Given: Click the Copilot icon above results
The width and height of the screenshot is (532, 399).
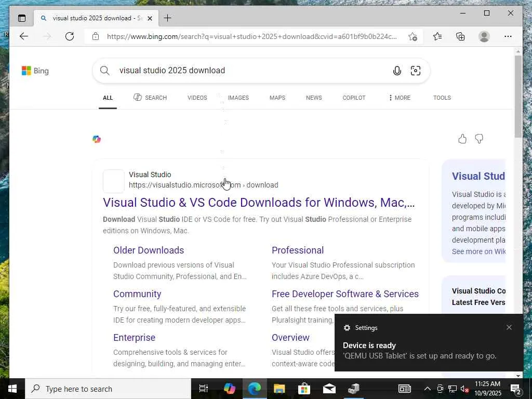Looking at the screenshot, I should (x=97, y=139).
